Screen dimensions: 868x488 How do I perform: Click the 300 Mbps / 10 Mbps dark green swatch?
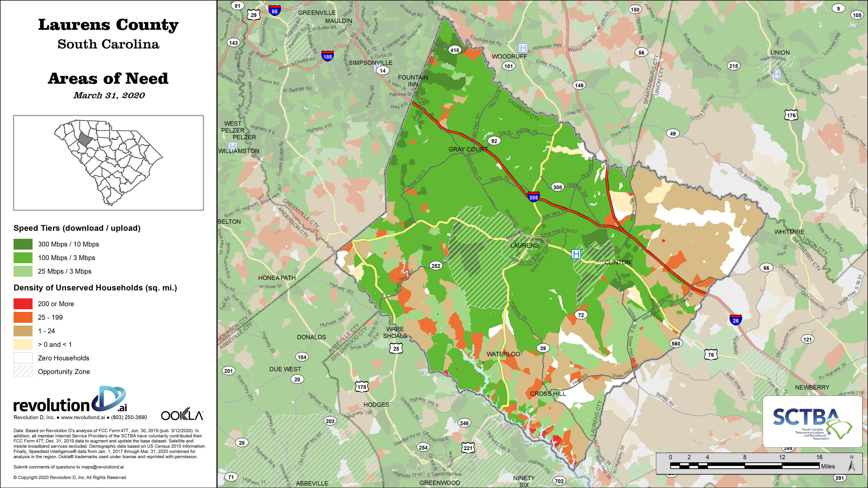coord(23,244)
